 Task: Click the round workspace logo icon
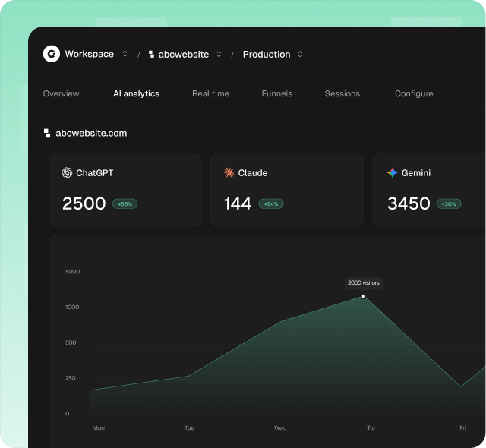[52, 54]
